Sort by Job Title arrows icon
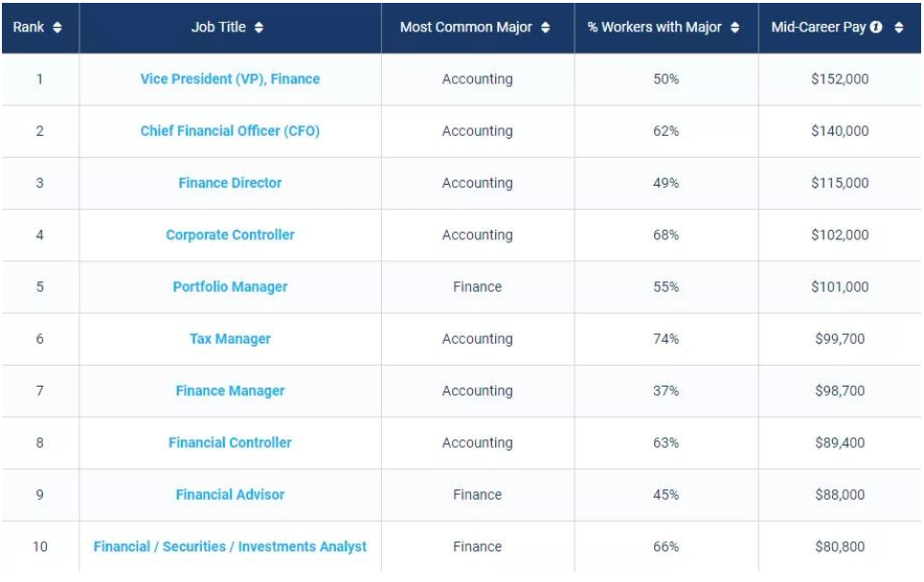The image size is (924, 582). pos(259,27)
